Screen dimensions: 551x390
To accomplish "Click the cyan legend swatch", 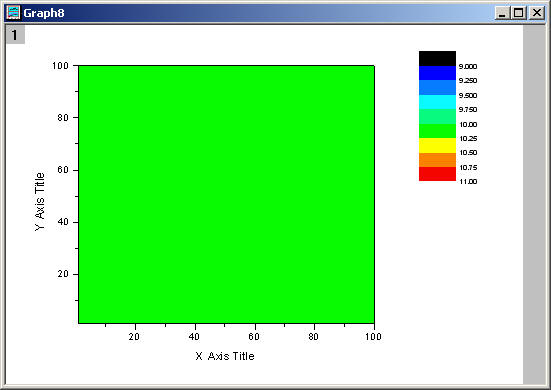I will pos(437,102).
